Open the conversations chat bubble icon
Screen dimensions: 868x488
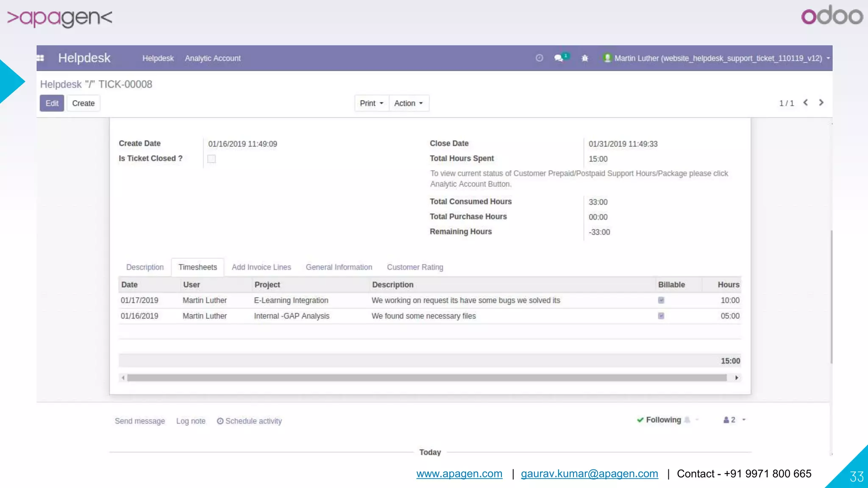559,58
